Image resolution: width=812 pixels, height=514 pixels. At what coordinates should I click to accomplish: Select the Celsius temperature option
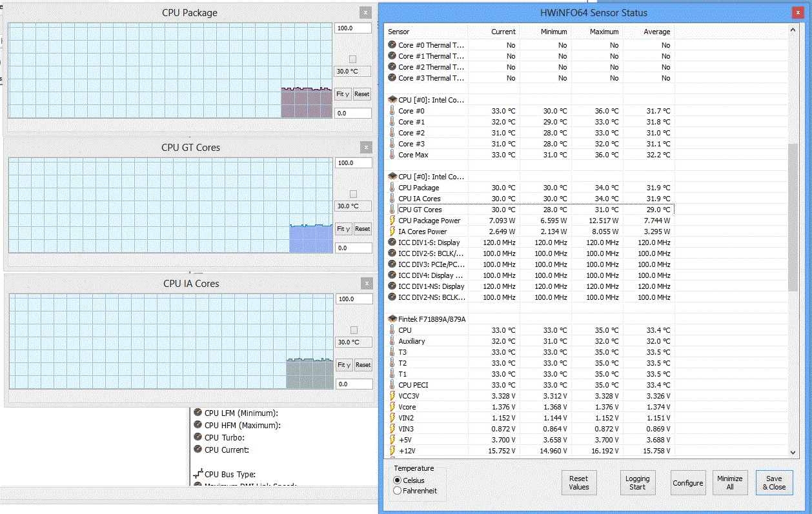click(x=397, y=480)
